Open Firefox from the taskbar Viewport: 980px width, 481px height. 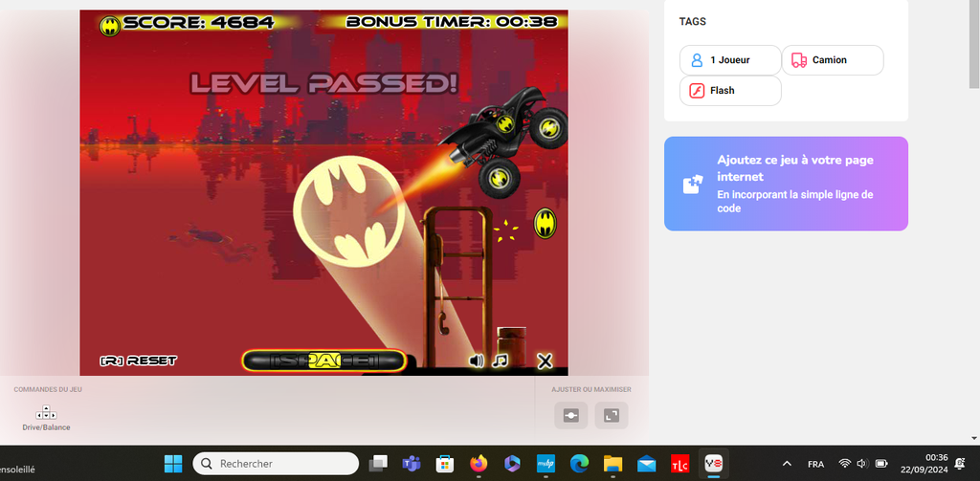point(479,464)
